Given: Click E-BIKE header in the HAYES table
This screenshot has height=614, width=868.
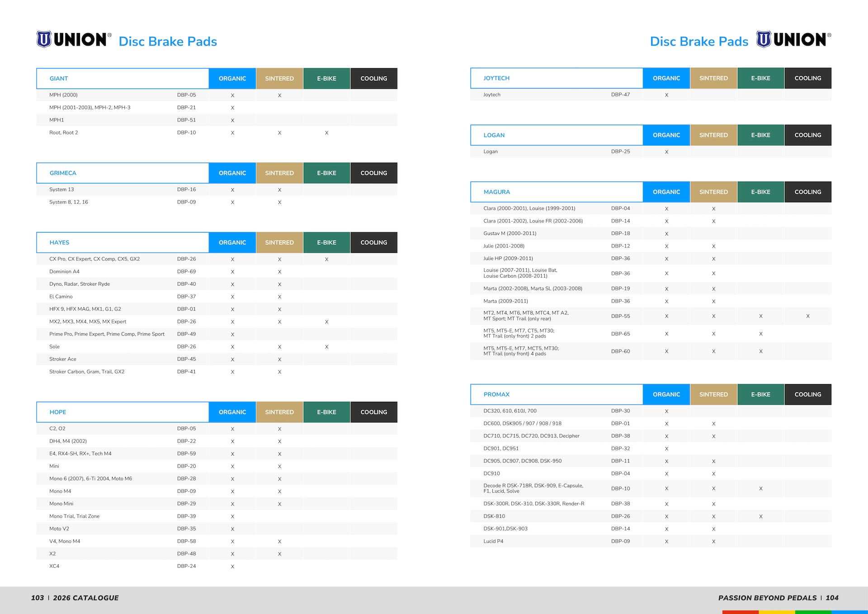Looking at the screenshot, I should coord(326,243).
